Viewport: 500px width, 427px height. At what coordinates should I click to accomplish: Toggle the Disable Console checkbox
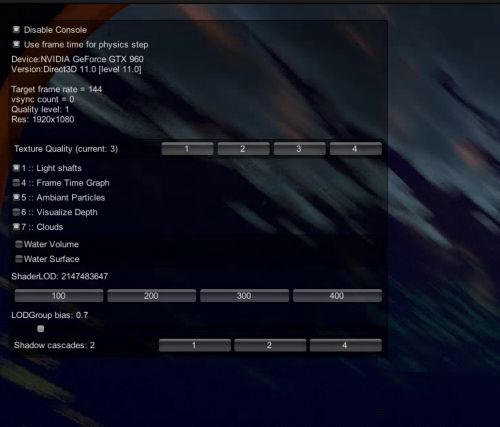[x=16, y=30]
